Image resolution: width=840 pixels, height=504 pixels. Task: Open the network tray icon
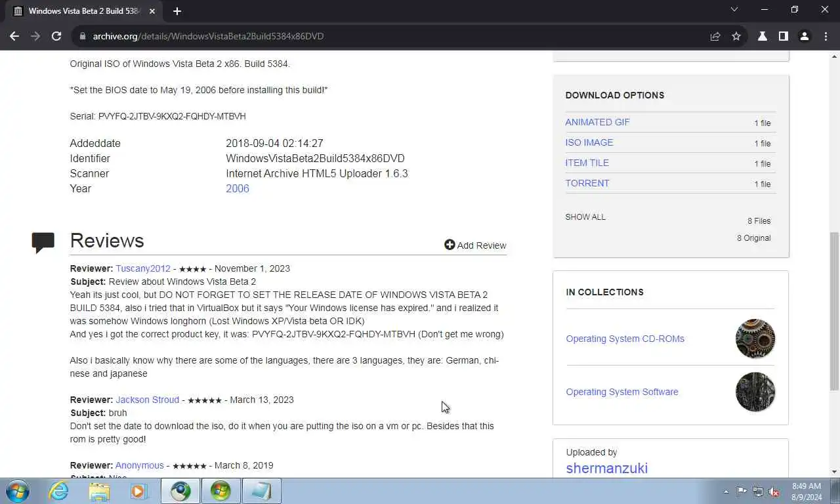click(x=758, y=492)
